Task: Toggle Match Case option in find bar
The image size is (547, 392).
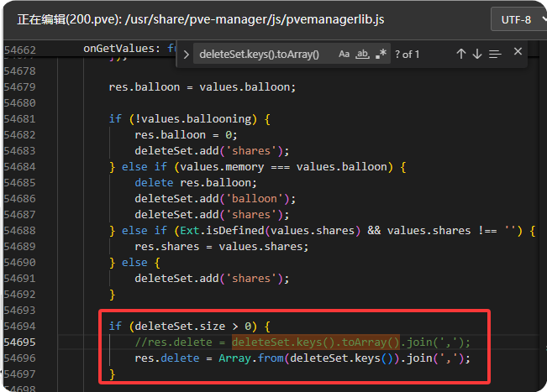Action: (345, 55)
